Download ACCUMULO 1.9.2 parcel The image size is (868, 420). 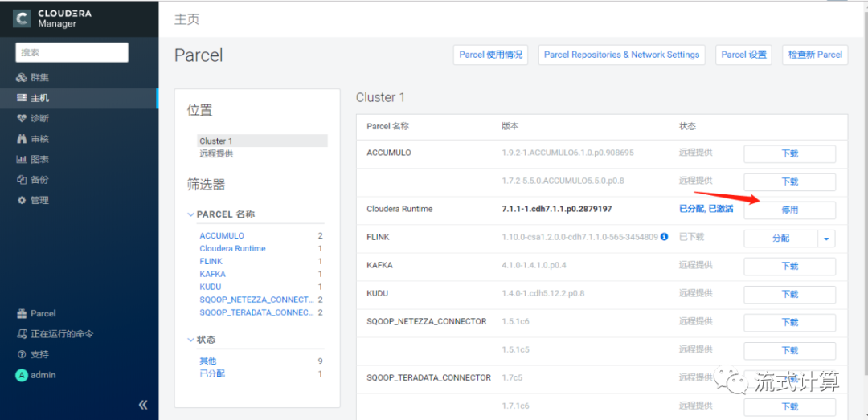(x=789, y=154)
